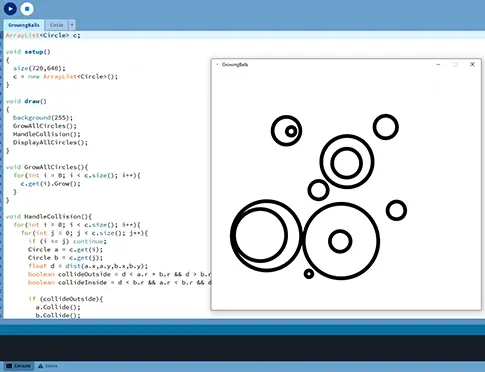The height and width of the screenshot is (372, 485).
Task: Click the 'if (collideOutside){' line
Action: [65, 299]
